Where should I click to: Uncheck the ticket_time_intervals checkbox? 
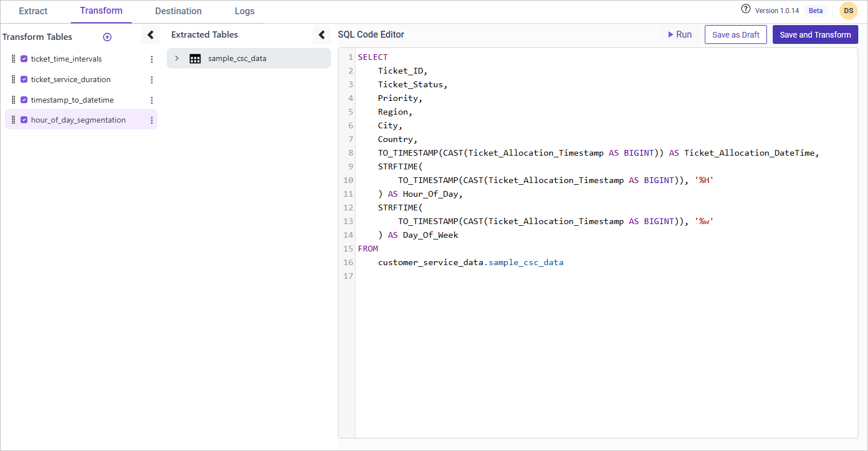[x=24, y=59]
